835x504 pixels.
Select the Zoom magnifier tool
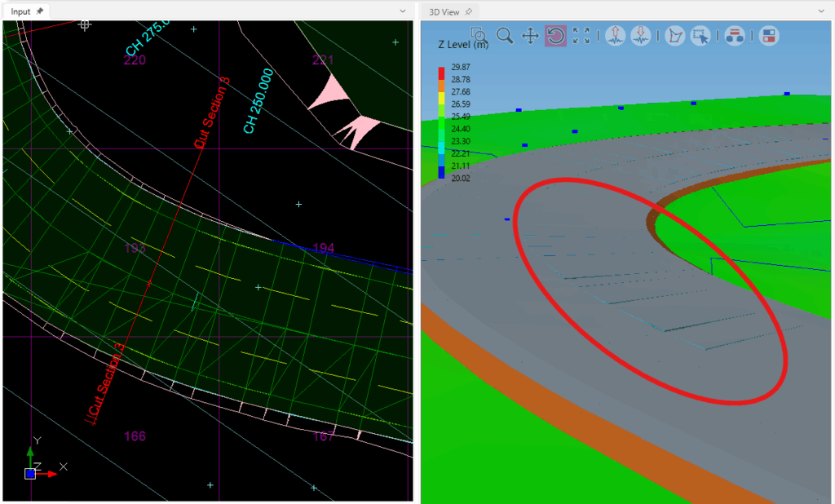click(x=506, y=36)
